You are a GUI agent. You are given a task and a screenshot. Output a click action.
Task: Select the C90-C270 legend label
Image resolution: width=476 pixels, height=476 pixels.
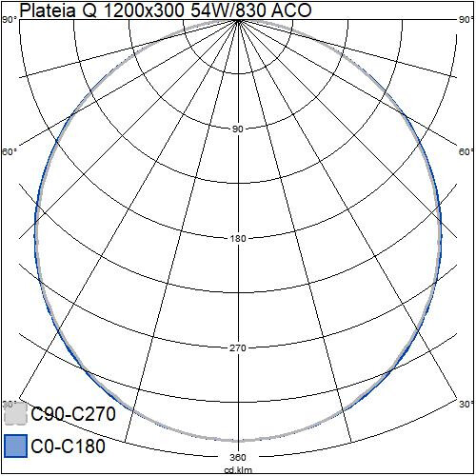click(x=73, y=414)
